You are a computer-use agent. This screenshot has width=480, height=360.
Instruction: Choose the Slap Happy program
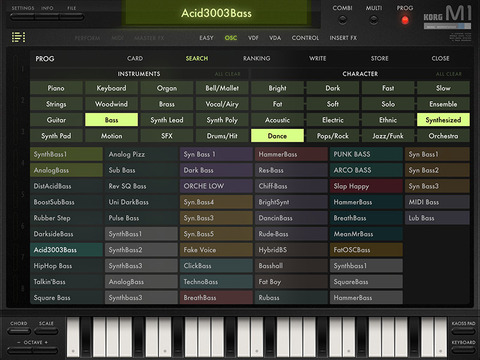[x=366, y=186]
